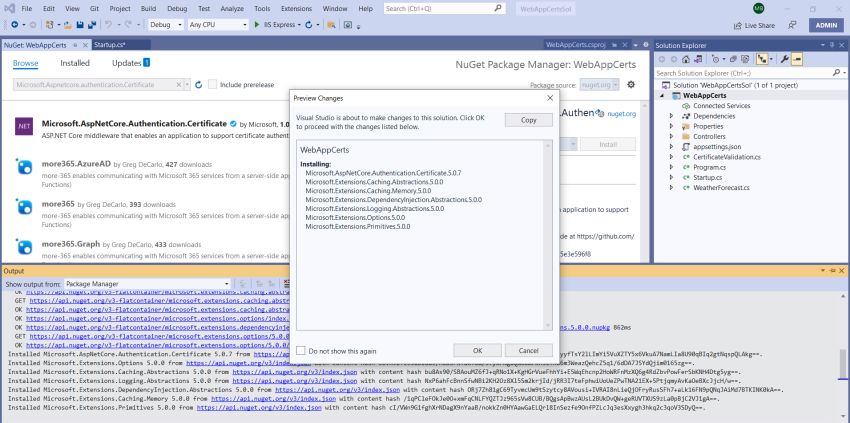This screenshot has width=850, height=423.
Task: Click the Copy button in Preview Changes
Action: coord(529,120)
